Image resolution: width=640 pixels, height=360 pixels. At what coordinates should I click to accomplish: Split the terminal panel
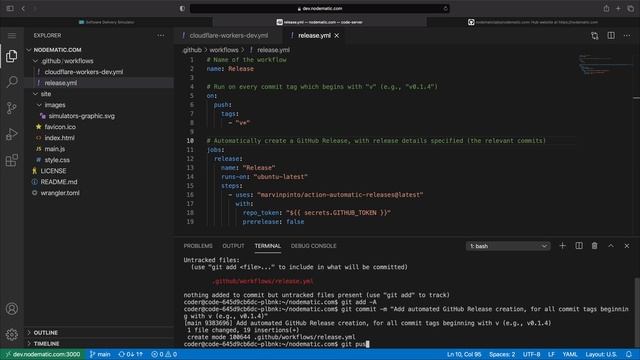click(x=579, y=246)
